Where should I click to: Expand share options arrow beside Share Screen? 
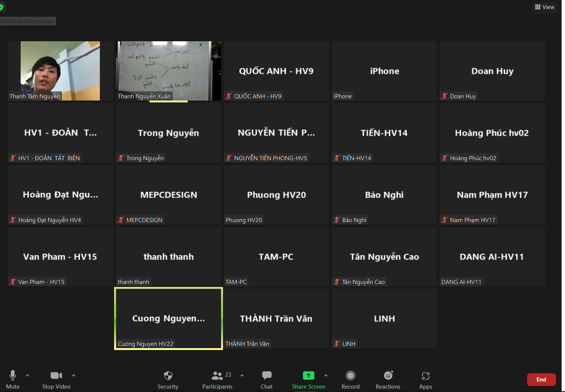tap(326, 375)
